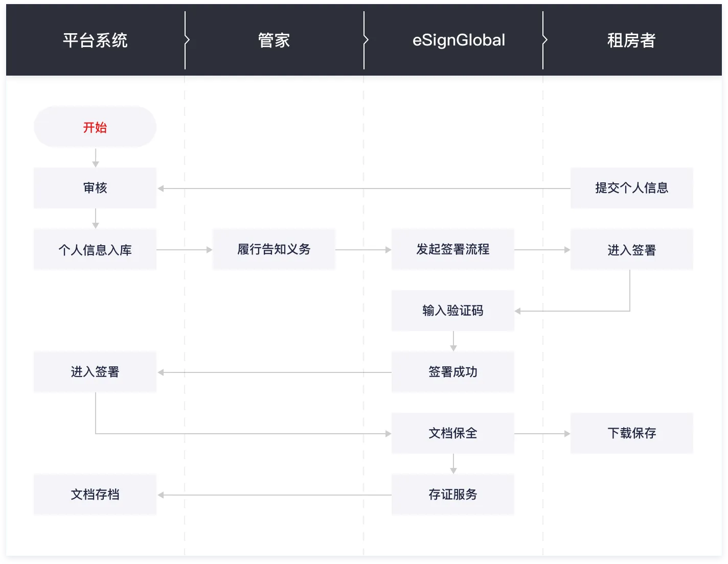Click 进入签署 under the 平台系统 column
The width and height of the screenshot is (728, 564).
(95, 372)
